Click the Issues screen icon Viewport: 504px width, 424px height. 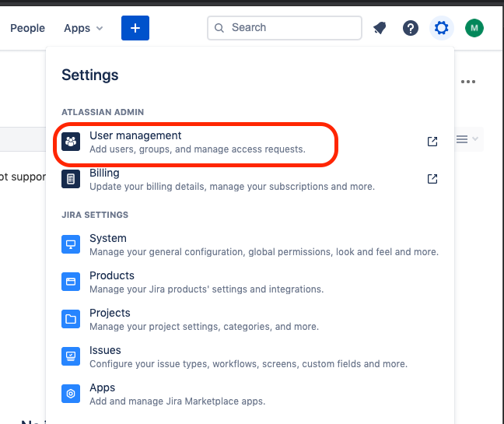coord(71,356)
